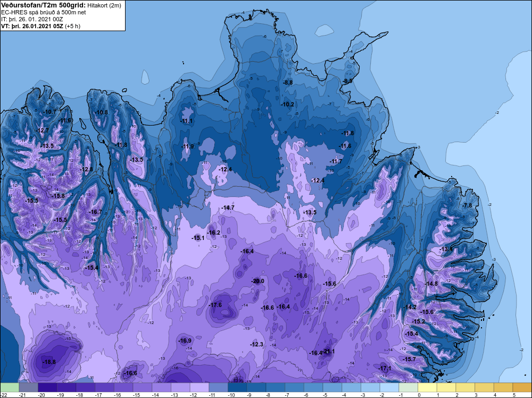Select the -7 legend color swatch
The image size is (532, 398).
295,387
